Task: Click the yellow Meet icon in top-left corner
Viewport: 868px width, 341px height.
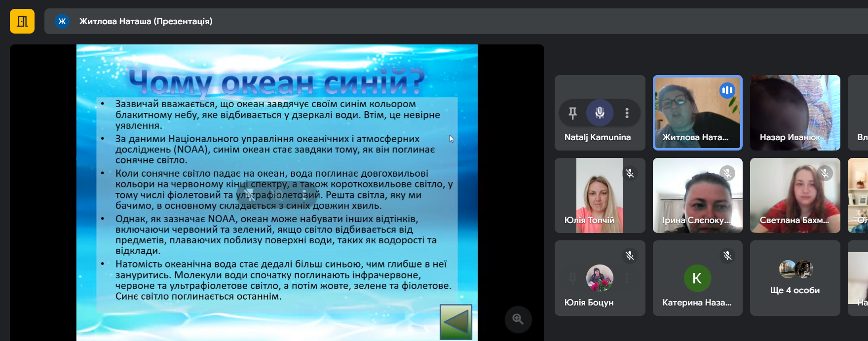Action: point(22,21)
